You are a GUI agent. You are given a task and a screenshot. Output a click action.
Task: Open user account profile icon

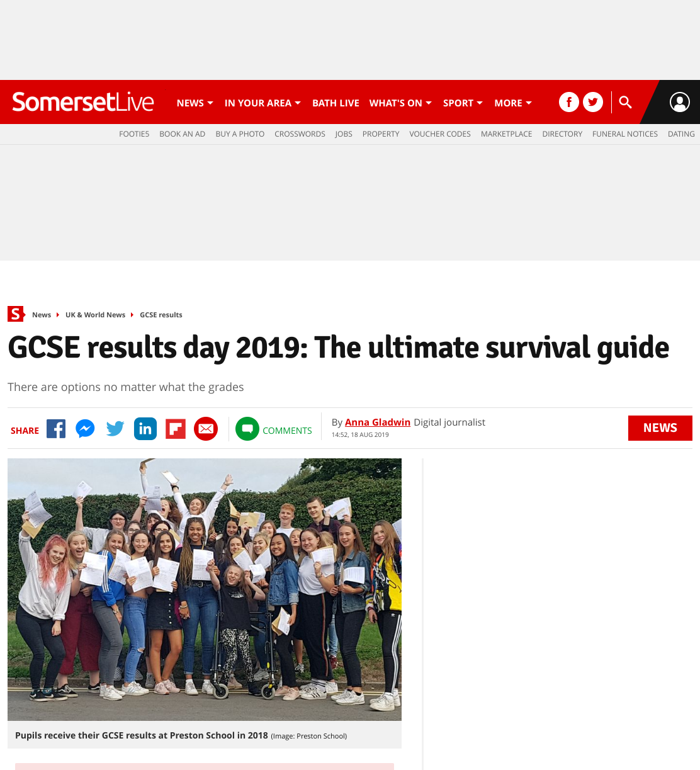click(x=680, y=102)
